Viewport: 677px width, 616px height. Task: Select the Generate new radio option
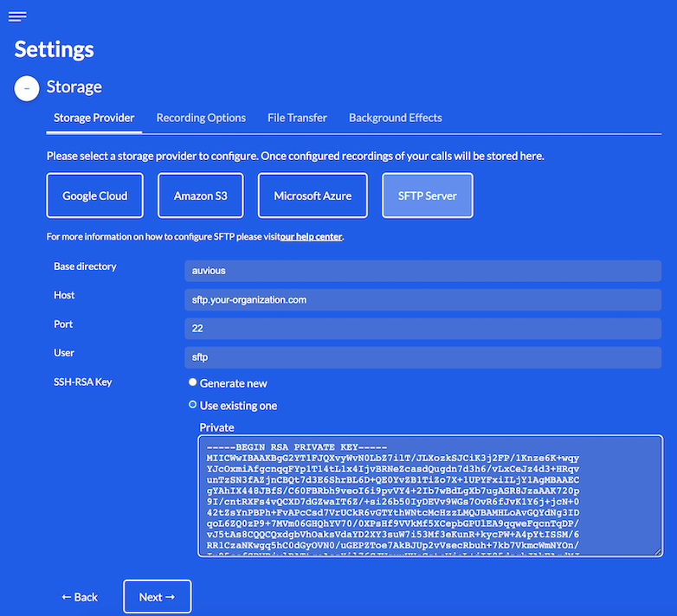point(193,382)
